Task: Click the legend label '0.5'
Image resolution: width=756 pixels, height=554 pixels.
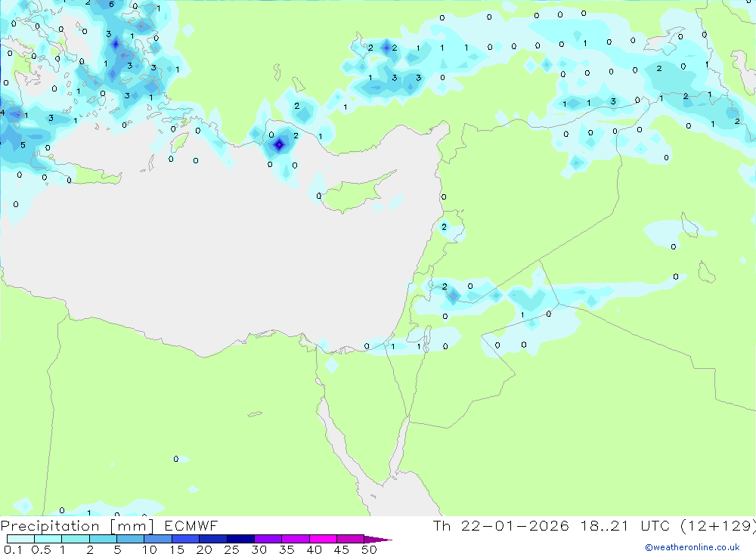Action: [41, 549]
